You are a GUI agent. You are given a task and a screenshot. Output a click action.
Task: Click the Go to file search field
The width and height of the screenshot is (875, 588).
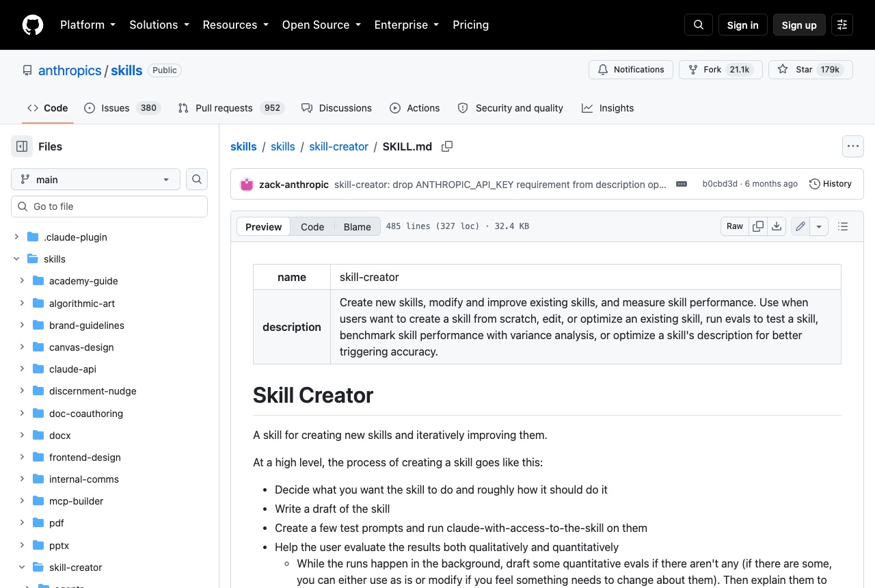(x=109, y=206)
